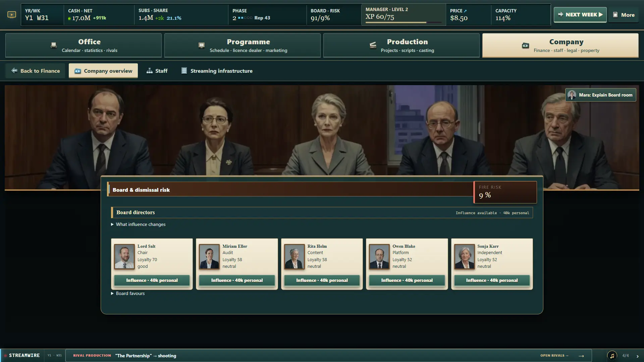Click the More notebook icon
Screen dimensions: 644x362
coord(615,15)
